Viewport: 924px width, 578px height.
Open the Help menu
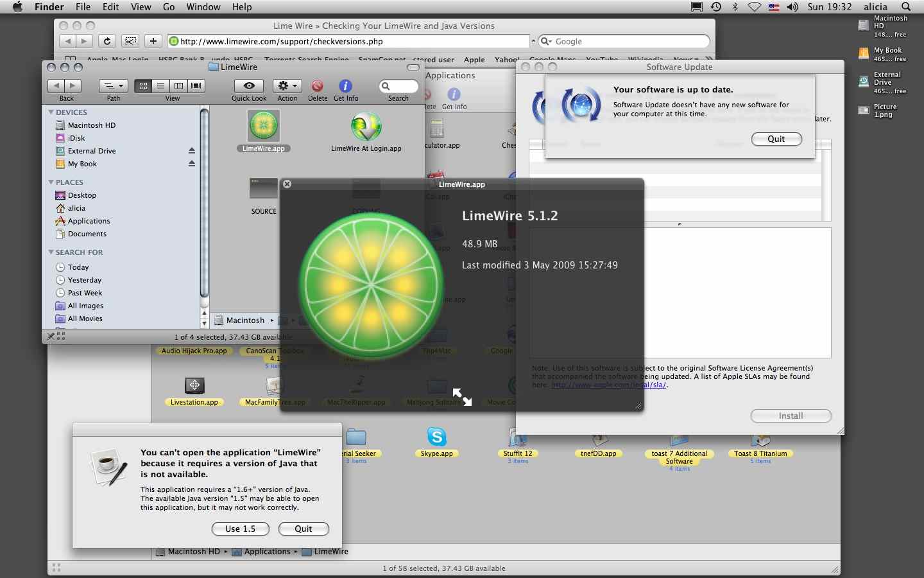point(242,7)
